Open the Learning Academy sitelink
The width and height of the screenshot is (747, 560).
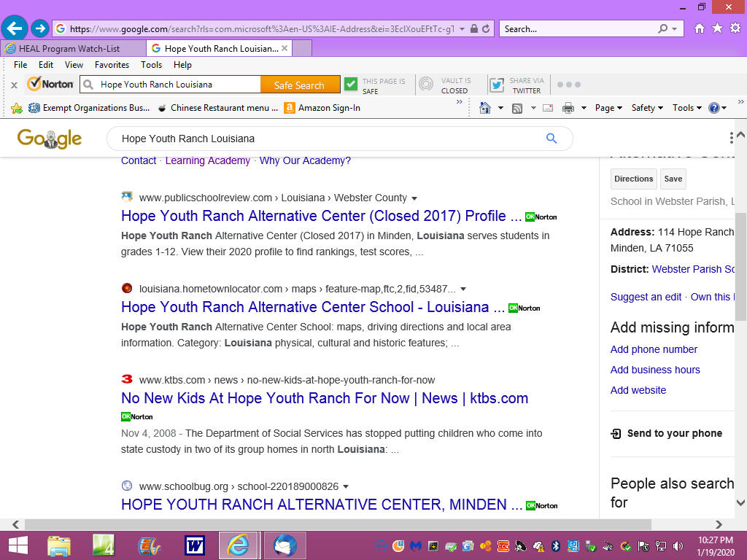point(208,160)
